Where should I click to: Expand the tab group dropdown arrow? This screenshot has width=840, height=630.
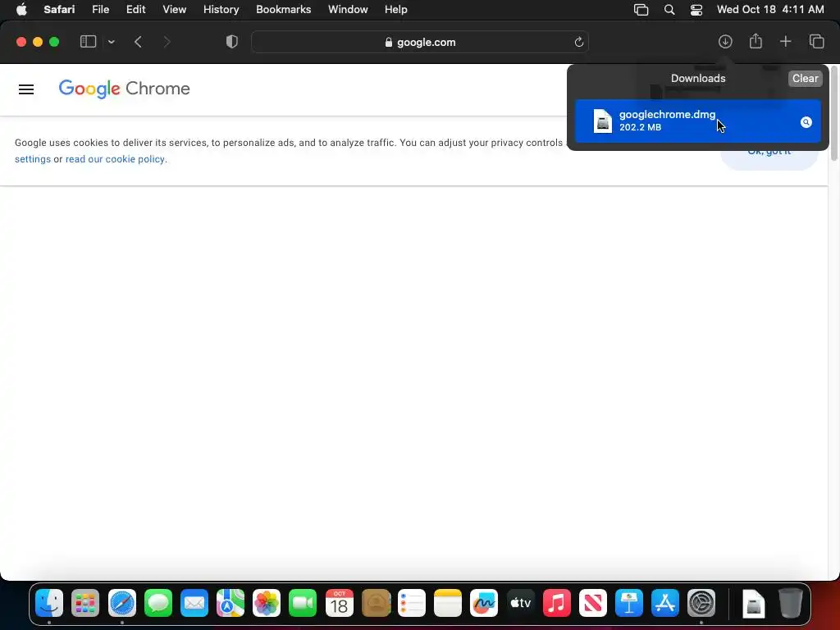111,42
